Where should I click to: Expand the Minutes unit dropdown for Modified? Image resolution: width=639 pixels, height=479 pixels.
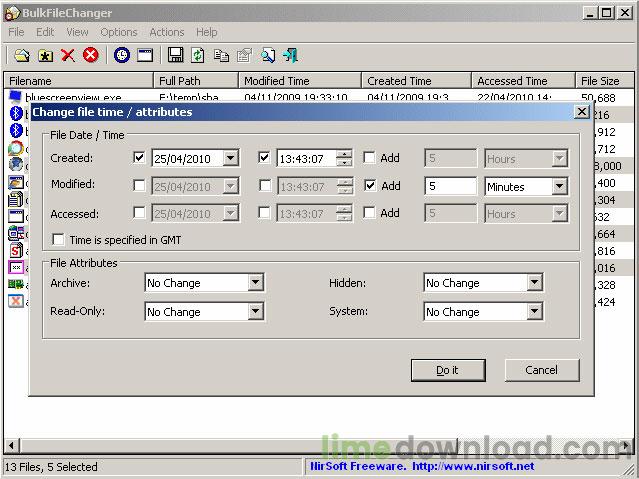tap(558, 186)
